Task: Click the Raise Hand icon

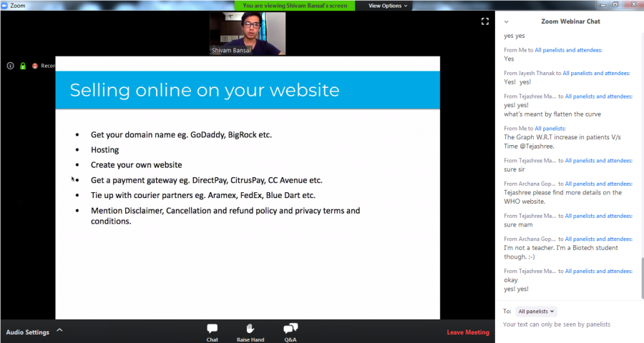Action: tap(250, 332)
